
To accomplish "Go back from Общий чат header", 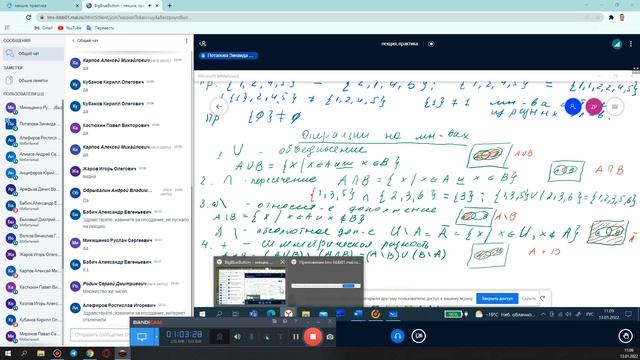I will point(84,40).
